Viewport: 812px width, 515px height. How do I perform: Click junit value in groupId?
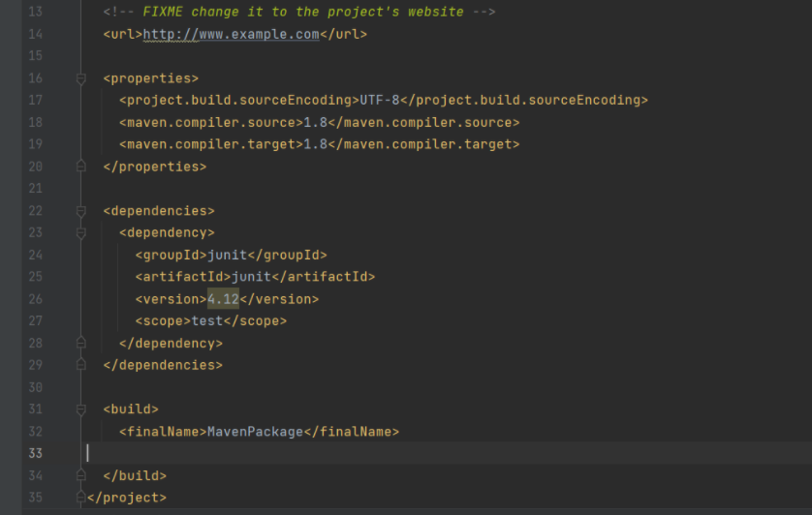click(x=228, y=256)
